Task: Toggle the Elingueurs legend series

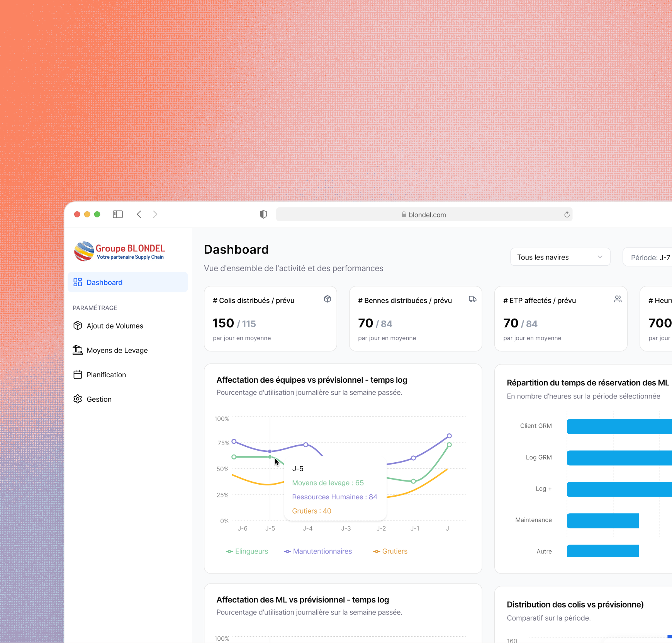Action: pyautogui.click(x=247, y=551)
